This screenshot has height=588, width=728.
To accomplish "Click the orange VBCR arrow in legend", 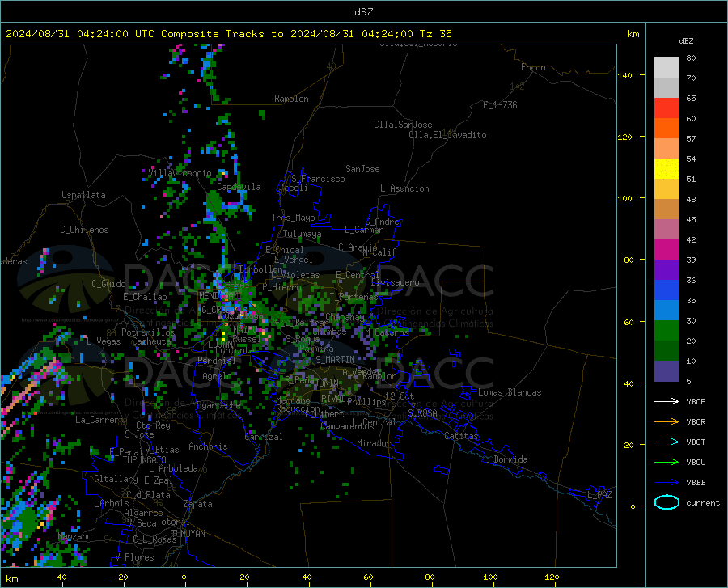I will point(667,422).
